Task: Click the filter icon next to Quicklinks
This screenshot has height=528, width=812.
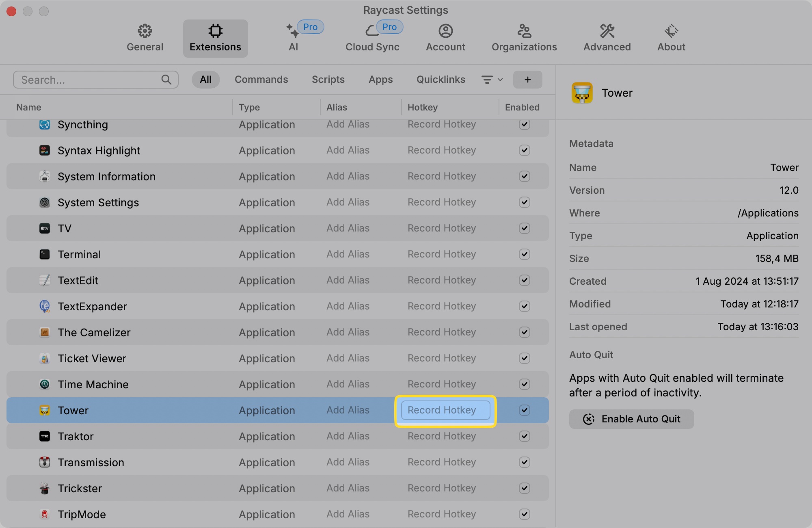Action: click(487, 80)
